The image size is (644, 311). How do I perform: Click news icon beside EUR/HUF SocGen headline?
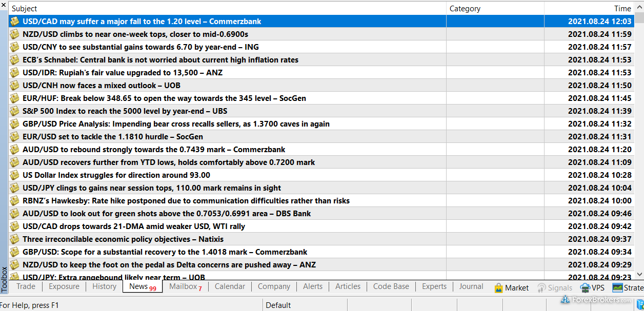pos(14,98)
